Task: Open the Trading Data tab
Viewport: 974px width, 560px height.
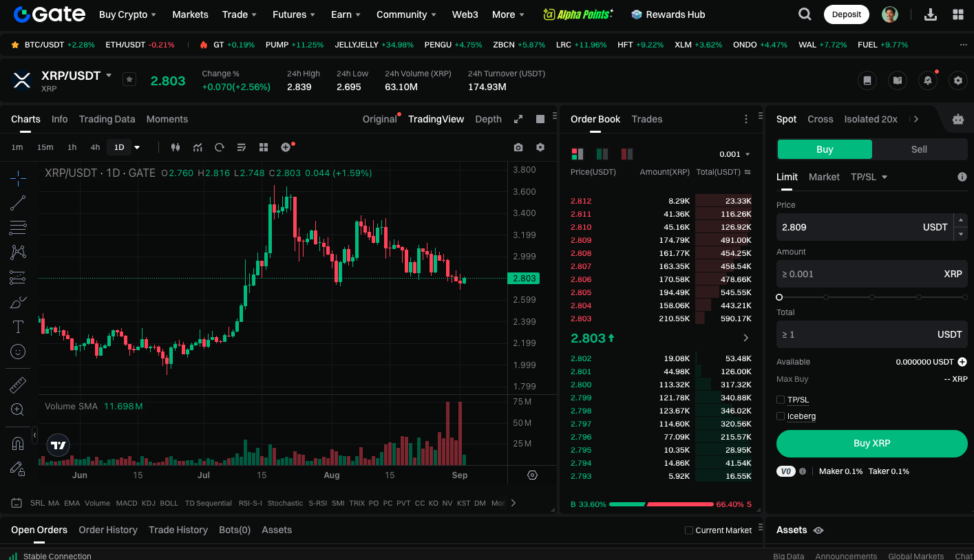Action: [x=107, y=119]
